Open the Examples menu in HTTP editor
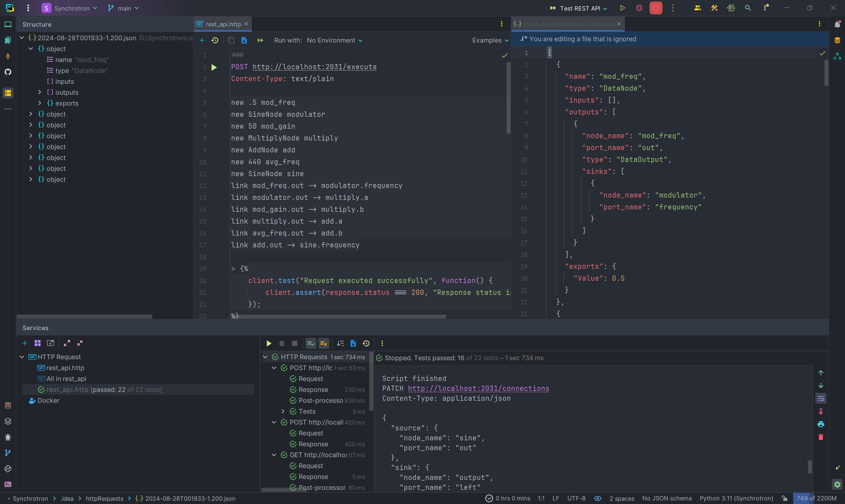Screen dimensions: 845x504 [x=490, y=41]
